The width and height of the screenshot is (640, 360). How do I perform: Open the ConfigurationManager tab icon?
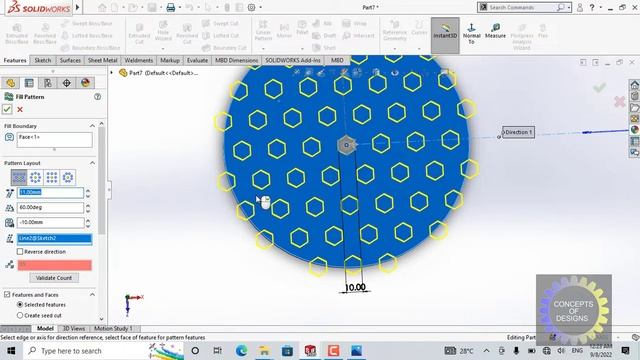48,83
